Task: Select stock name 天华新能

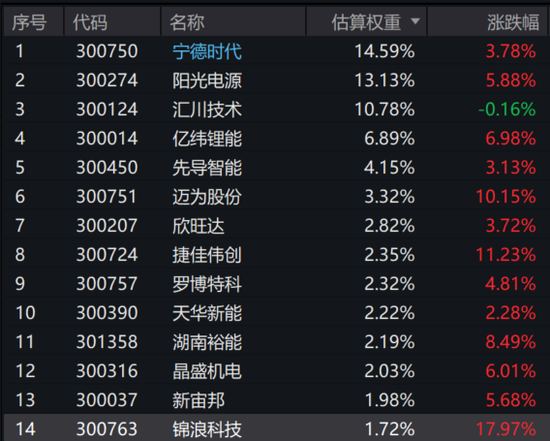Action: (207, 313)
